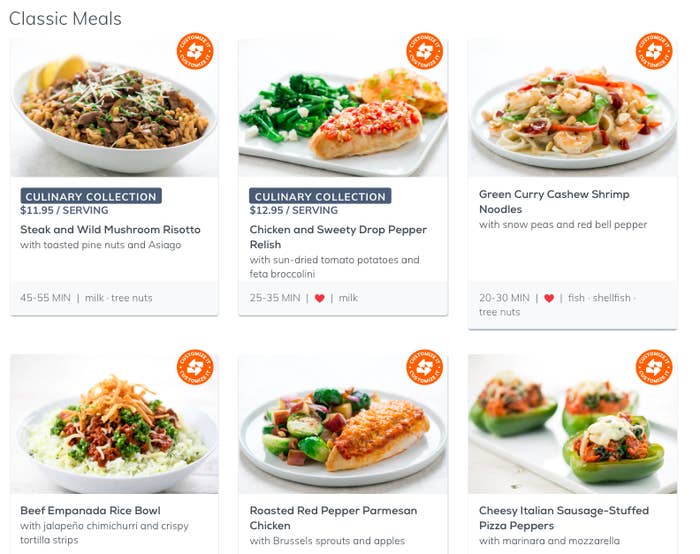Viewport: 700px width, 554px height.
Task: Open the Beef Empanada Rice Bowl photo
Action: (114, 424)
